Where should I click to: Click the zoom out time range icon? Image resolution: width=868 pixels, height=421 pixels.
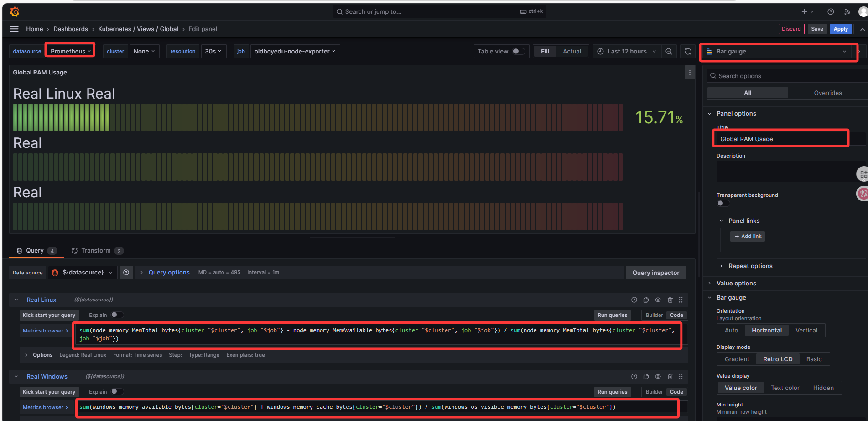point(669,51)
